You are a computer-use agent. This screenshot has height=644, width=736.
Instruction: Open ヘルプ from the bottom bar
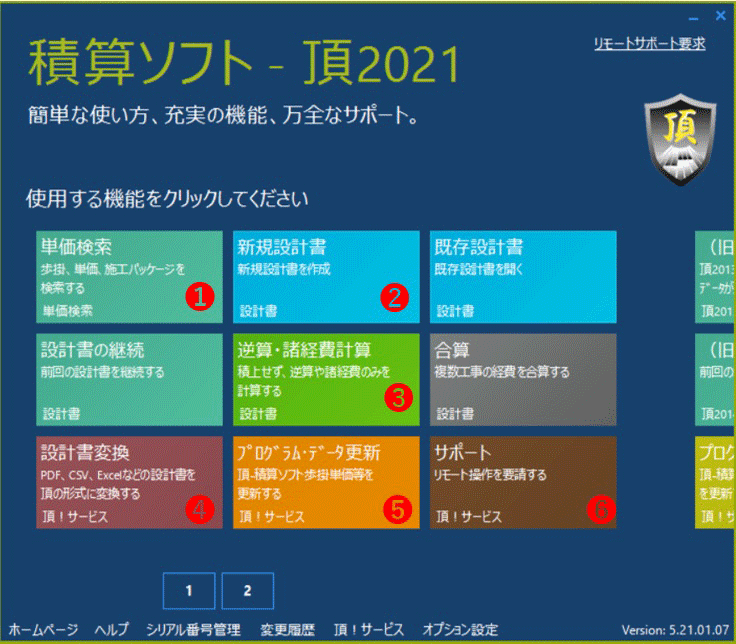pos(111,630)
